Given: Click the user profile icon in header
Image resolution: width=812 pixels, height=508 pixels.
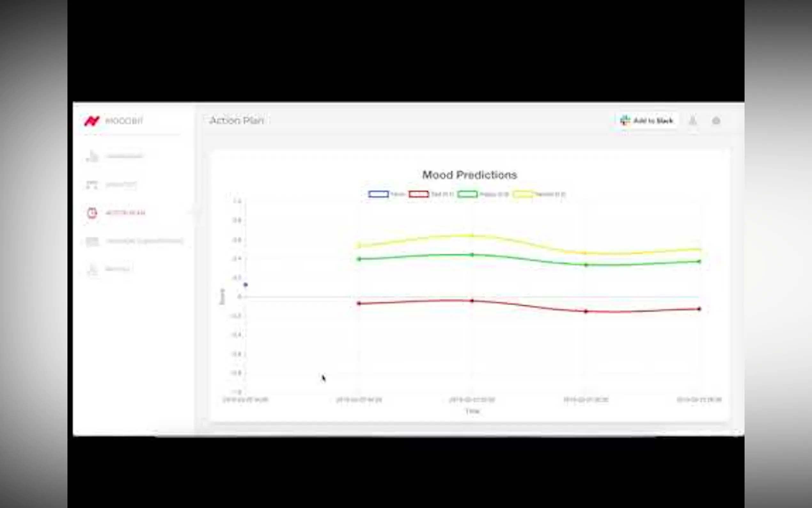Looking at the screenshot, I should click(x=693, y=121).
